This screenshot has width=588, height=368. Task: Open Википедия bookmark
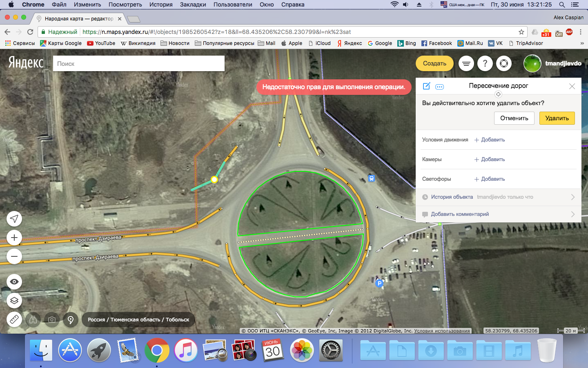[x=138, y=43]
